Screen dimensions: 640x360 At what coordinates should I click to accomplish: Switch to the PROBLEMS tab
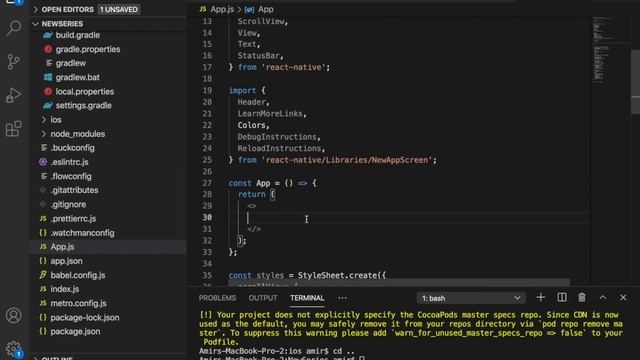pos(217,298)
